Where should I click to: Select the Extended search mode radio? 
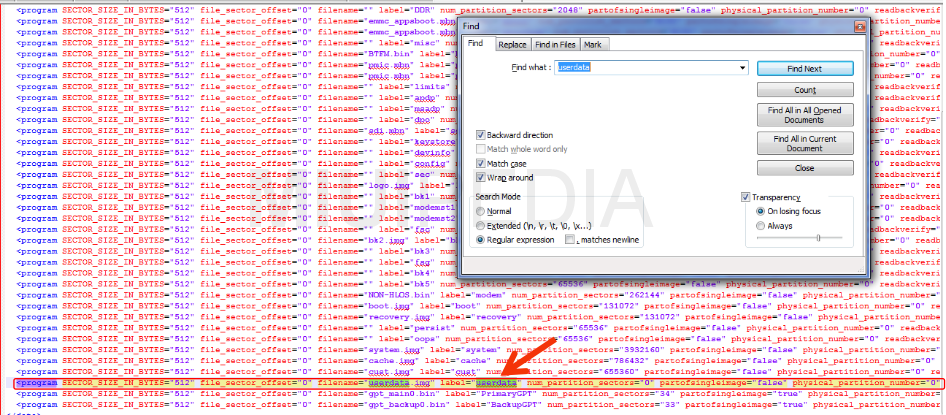[480, 226]
